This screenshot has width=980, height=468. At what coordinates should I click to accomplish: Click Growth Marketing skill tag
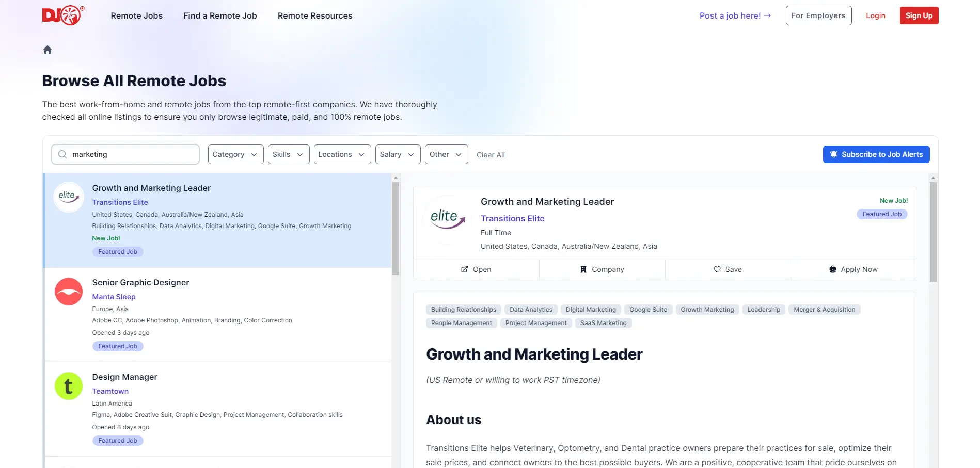[x=707, y=310]
